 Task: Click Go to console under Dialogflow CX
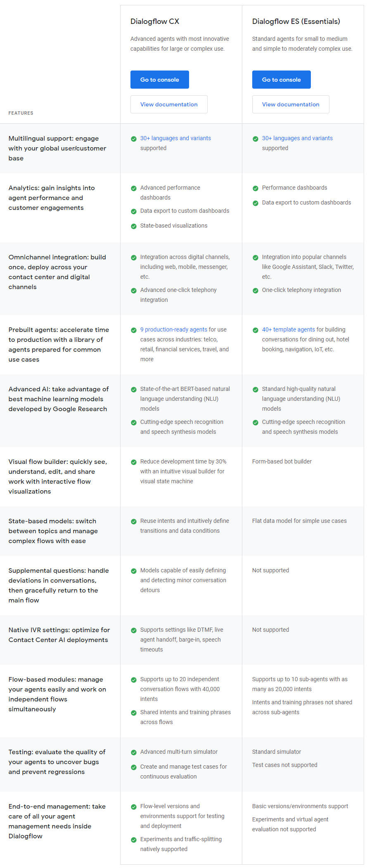point(159,80)
